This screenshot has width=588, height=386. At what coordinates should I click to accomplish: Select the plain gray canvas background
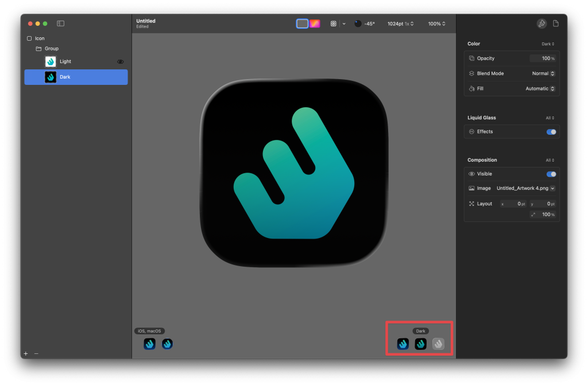(x=302, y=24)
